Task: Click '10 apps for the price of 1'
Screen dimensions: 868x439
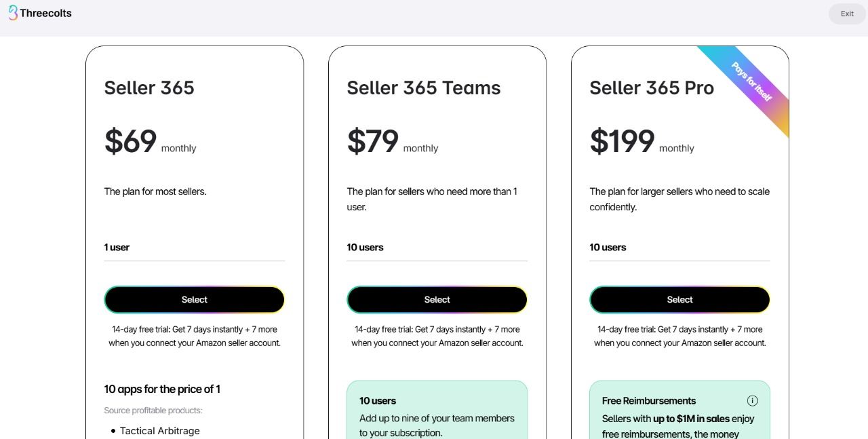Action: pos(162,389)
